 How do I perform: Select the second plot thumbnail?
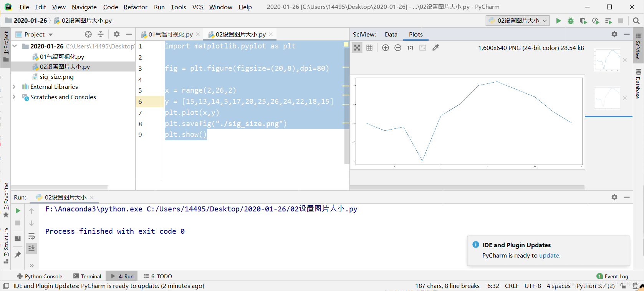coord(607,98)
